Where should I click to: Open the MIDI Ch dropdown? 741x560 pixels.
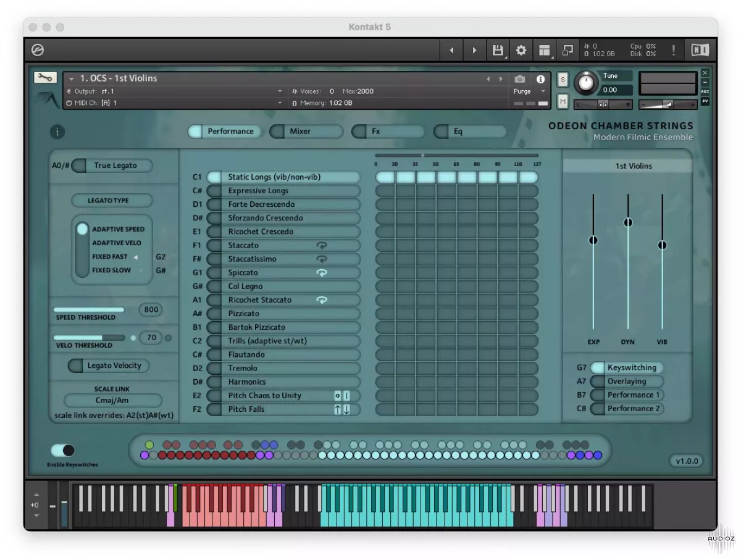[174, 103]
